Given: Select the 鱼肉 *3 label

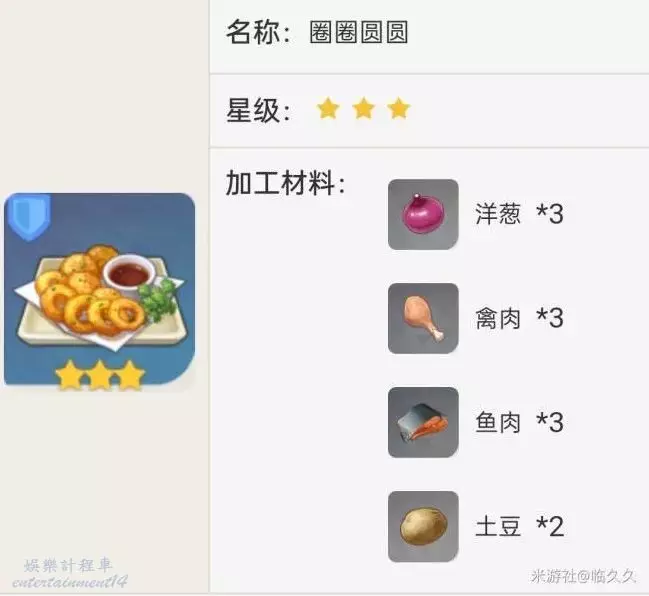Looking at the screenshot, I should (x=519, y=423).
